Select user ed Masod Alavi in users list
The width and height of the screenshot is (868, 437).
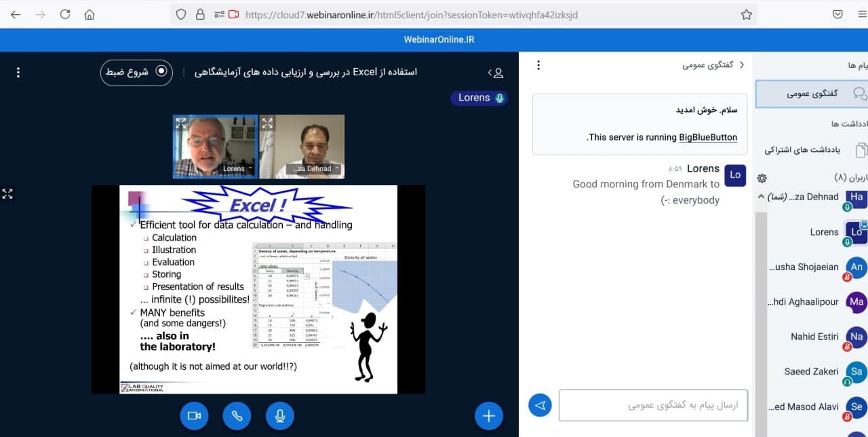pyautogui.click(x=817, y=406)
